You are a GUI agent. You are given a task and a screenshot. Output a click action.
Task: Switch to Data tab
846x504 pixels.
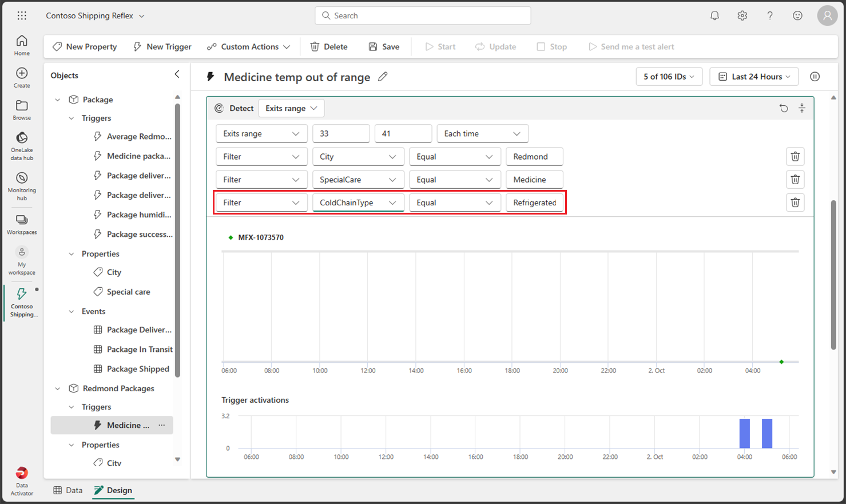point(67,490)
